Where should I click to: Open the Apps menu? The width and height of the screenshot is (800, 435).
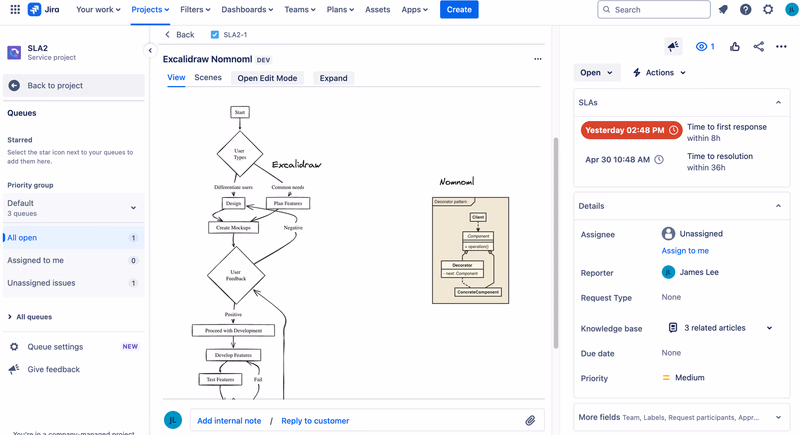click(x=414, y=9)
